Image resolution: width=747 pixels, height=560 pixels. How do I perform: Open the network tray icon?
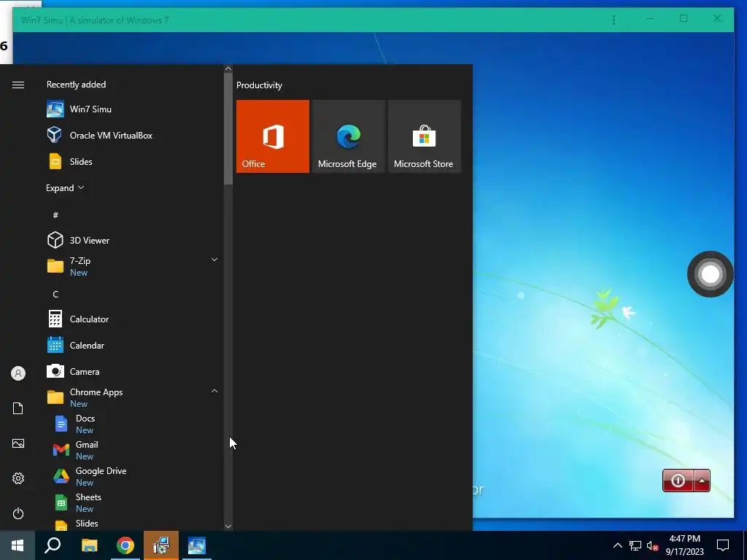tap(635, 545)
